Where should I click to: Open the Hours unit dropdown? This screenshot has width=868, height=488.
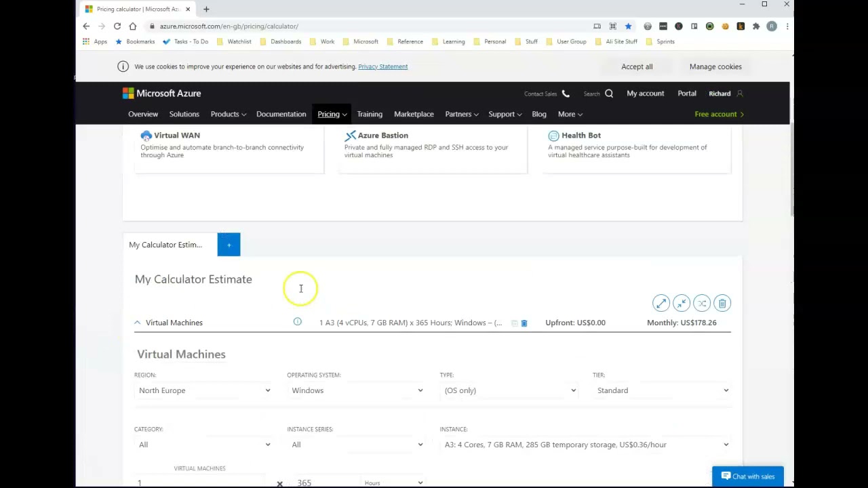coord(393,483)
